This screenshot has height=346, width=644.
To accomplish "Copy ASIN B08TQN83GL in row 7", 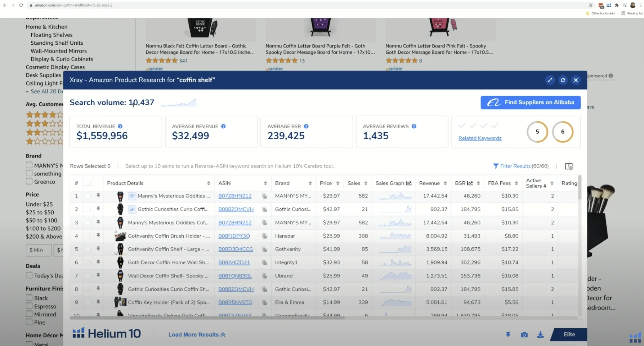I will (264, 276).
